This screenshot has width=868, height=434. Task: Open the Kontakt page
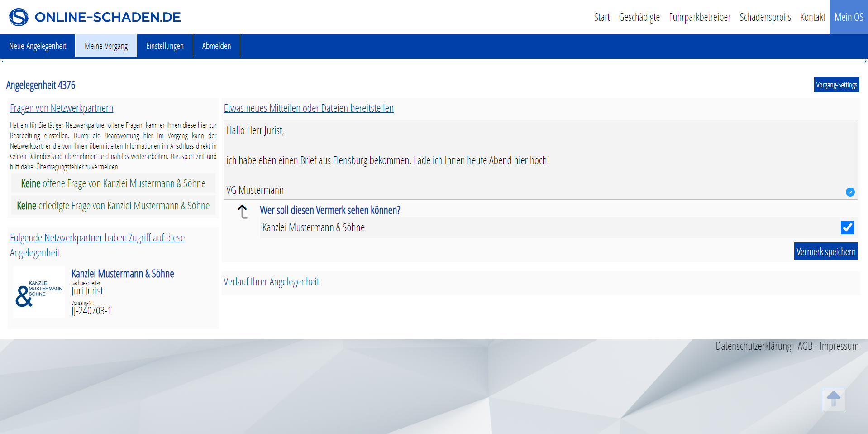(812, 17)
